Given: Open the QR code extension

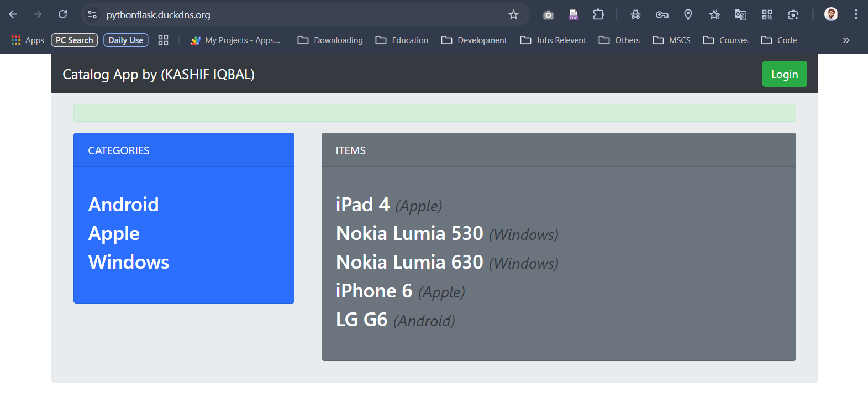Looking at the screenshot, I should (767, 15).
